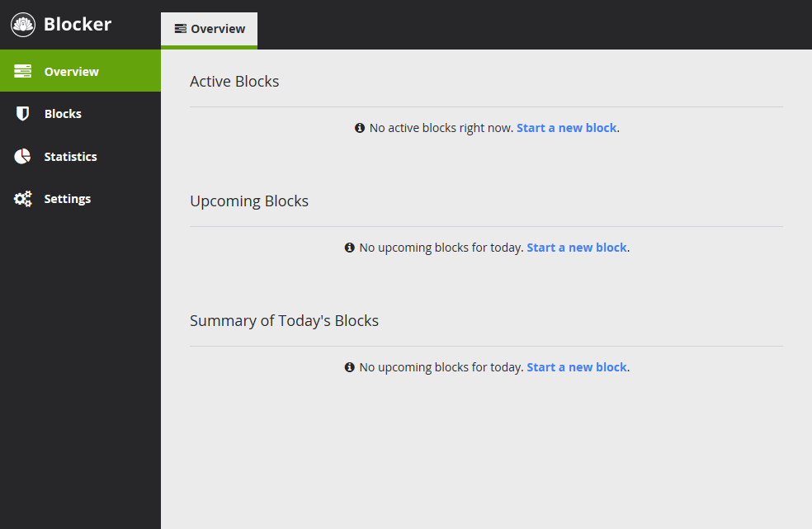Click the Active Blocks heading
The image size is (812, 529).
click(234, 81)
